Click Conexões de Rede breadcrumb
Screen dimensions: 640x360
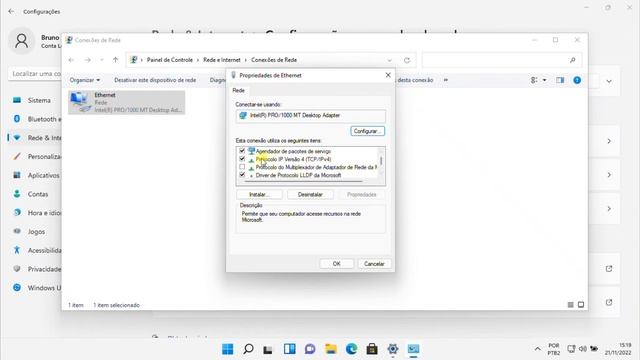[x=274, y=60]
